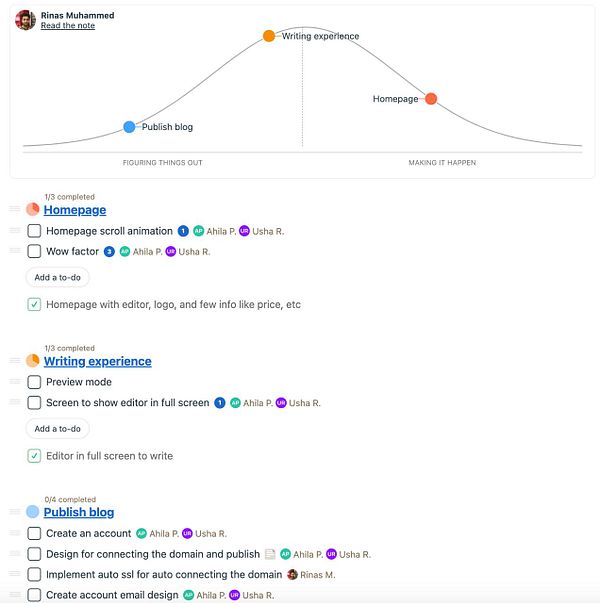Open the Read the note link
The image size is (600, 603).
click(x=69, y=26)
